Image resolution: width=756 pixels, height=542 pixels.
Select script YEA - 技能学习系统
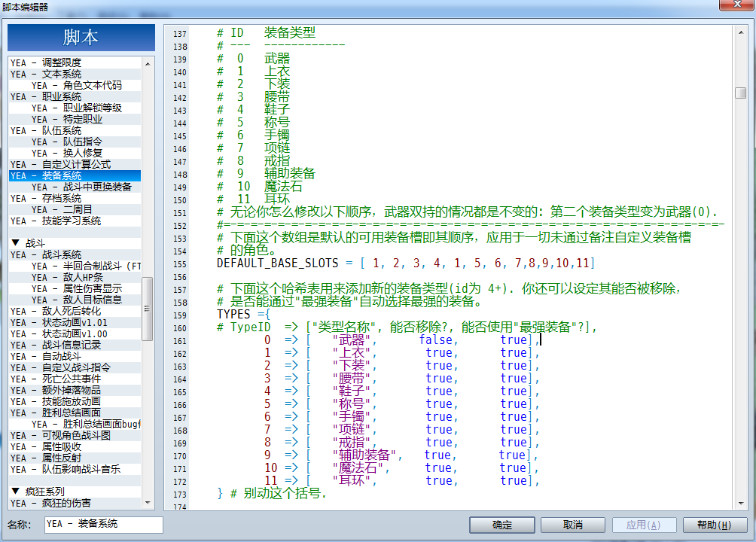[75, 221]
